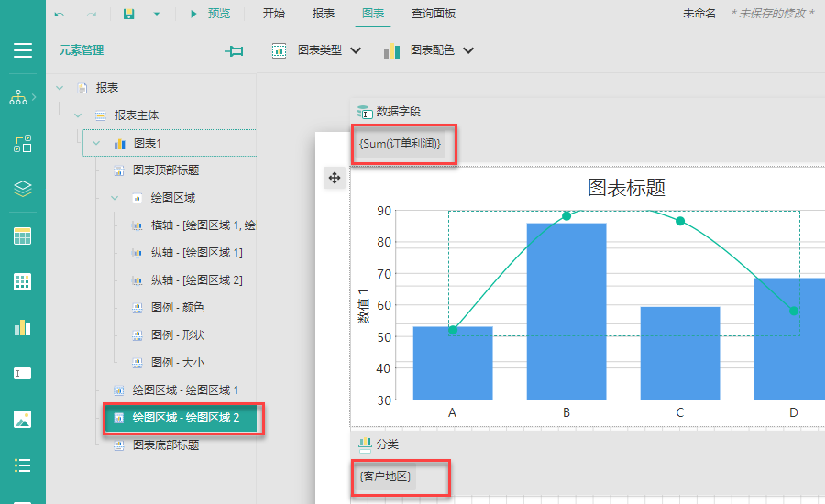Save the report with the disk icon
Image resolution: width=825 pixels, height=504 pixels.
129,15
